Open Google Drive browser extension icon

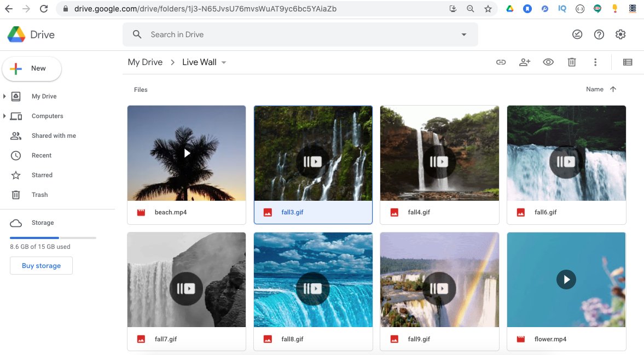[510, 9]
